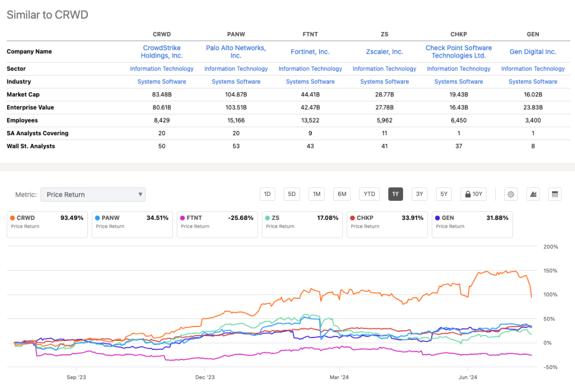
Task: Open table view icon
Action: (x=555, y=194)
